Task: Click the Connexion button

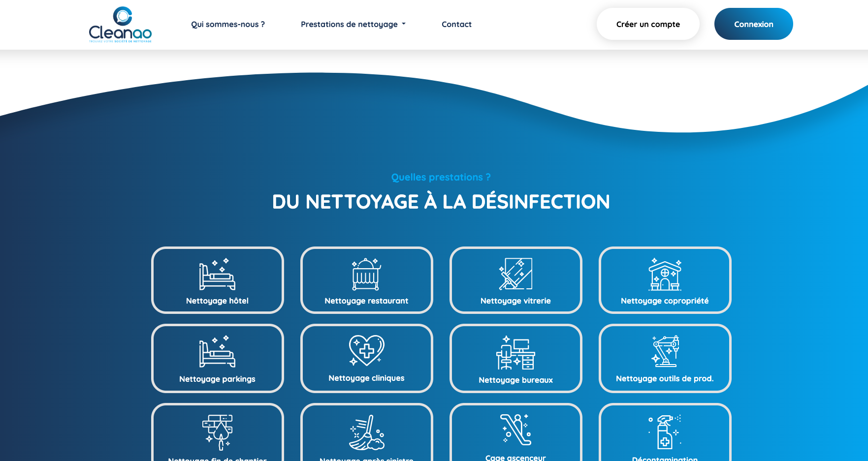Action: coord(753,24)
